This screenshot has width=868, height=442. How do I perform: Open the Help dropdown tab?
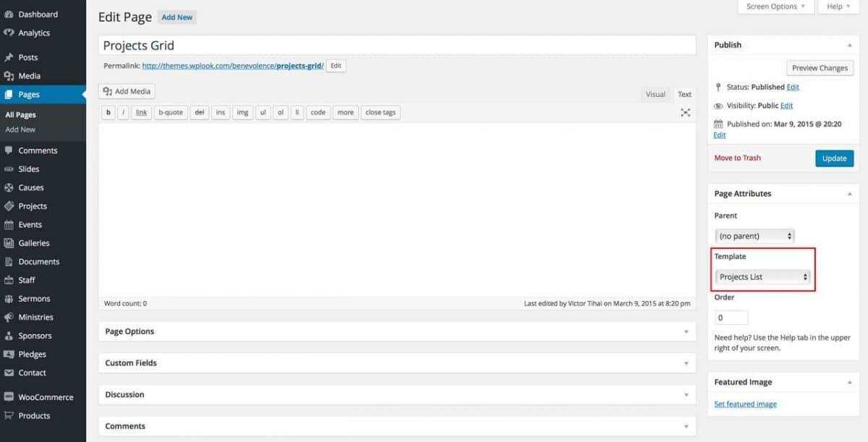click(838, 7)
